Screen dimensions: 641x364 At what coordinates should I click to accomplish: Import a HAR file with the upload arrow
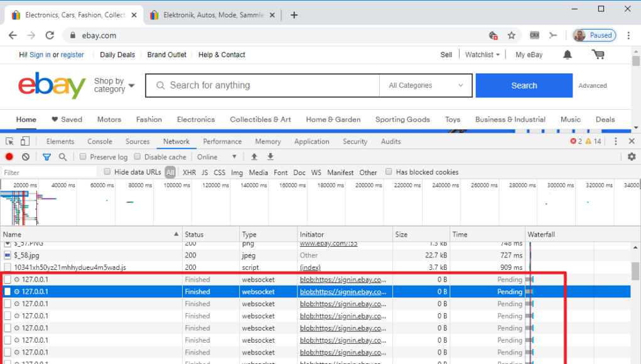click(254, 157)
